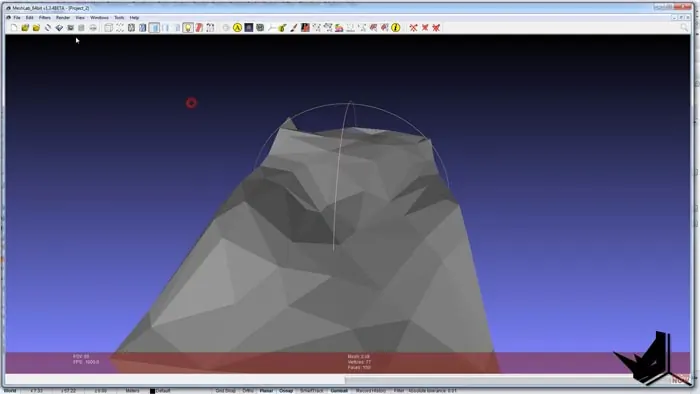Viewport: 700px width, 394px height.
Task: Click the multicolored paint selection icon
Action: [x=339, y=28]
